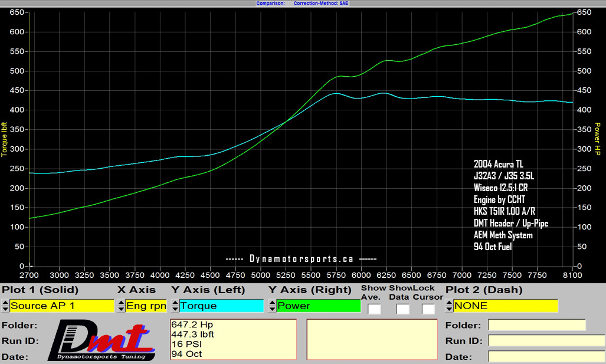Click the 5250 rpm x-axis tick label
606x364 pixels.
click(x=286, y=275)
